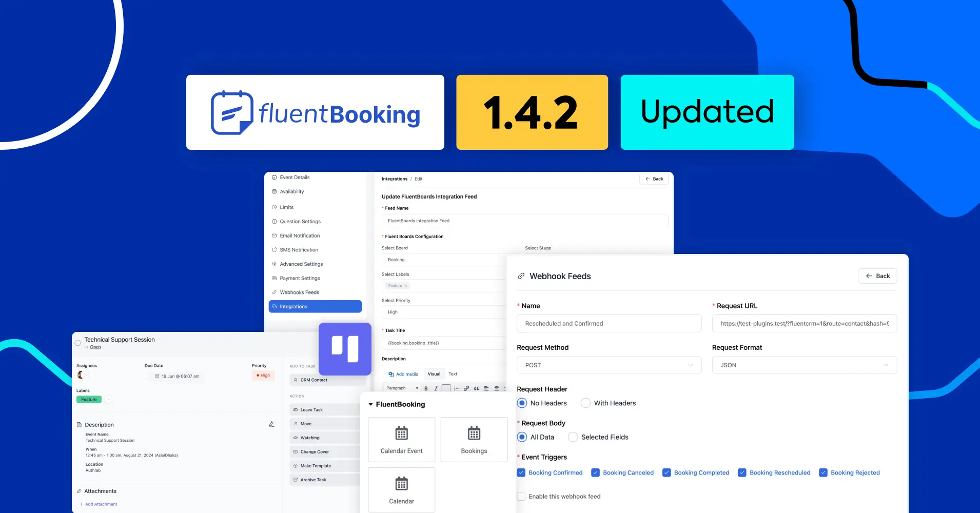The height and width of the screenshot is (513, 980).
Task: Open Question Settings sidebar item
Action: tap(296, 222)
